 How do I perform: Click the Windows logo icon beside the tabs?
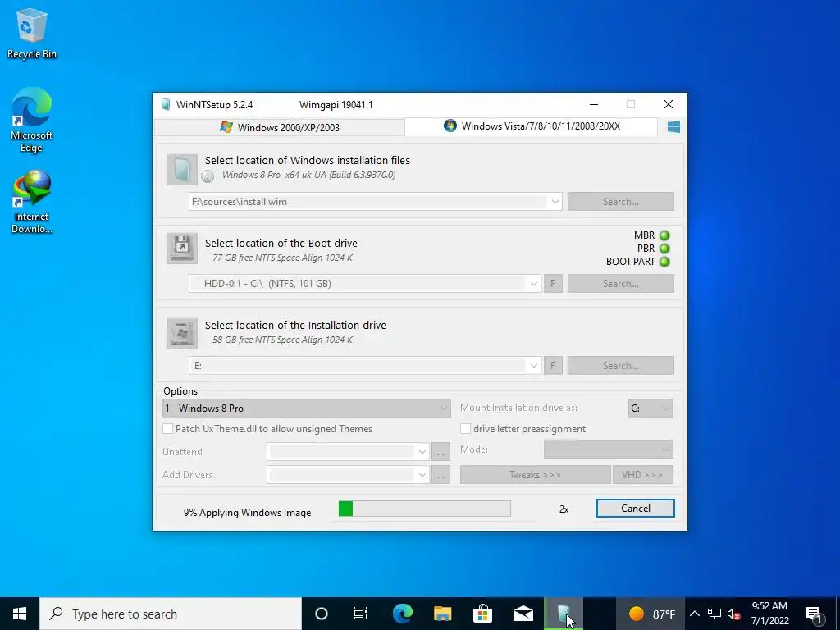point(673,127)
